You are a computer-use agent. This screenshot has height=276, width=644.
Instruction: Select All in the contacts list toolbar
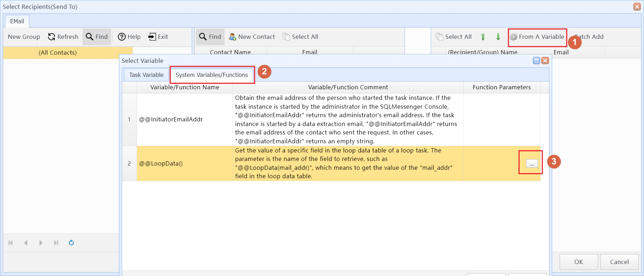point(300,37)
